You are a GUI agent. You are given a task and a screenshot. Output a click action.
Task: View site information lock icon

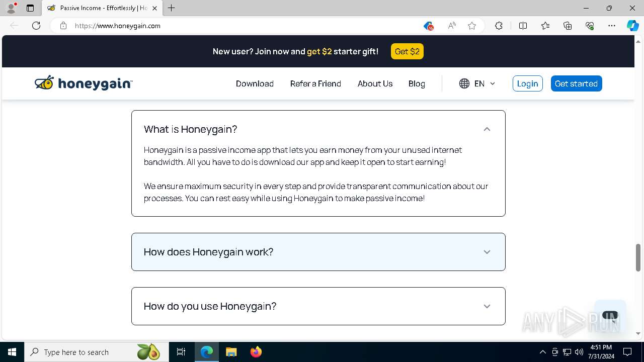pos(63,26)
